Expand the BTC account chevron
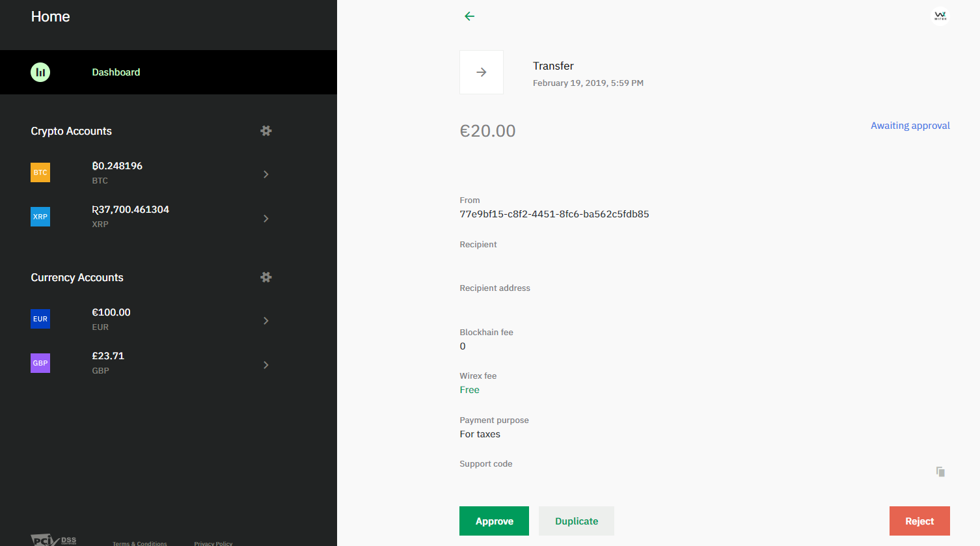 [265, 174]
